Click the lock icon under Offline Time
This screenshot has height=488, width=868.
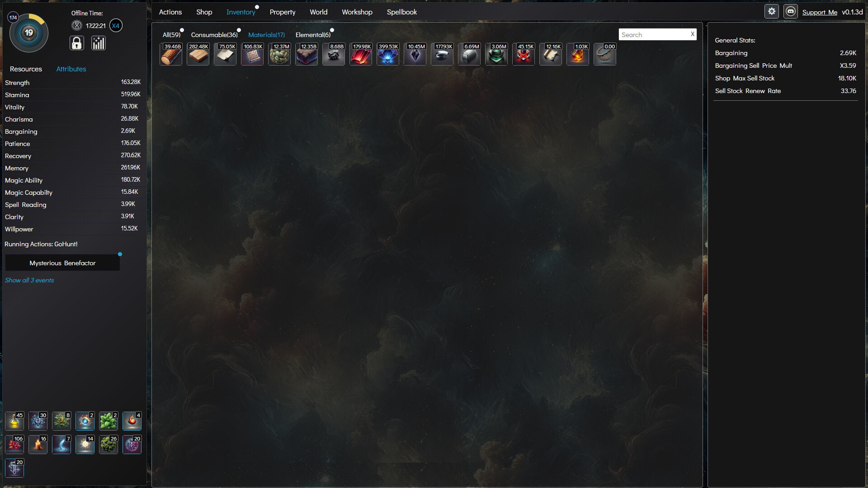pos(76,43)
